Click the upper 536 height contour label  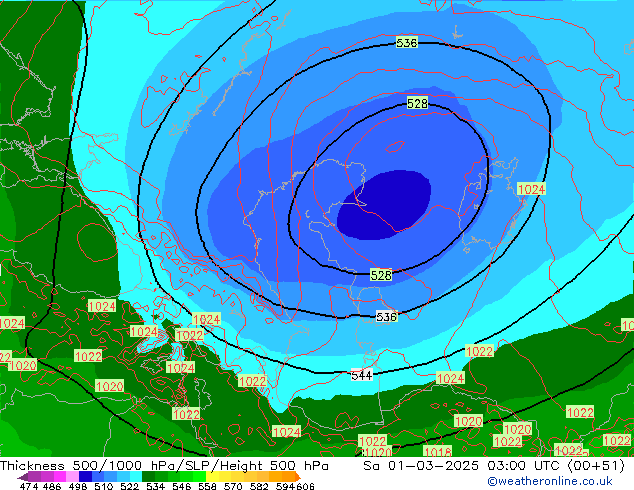[x=406, y=43]
